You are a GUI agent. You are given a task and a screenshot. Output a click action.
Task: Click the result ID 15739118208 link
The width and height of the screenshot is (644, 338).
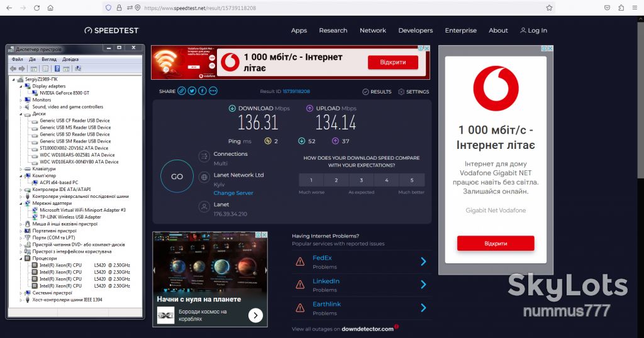click(296, 92)
